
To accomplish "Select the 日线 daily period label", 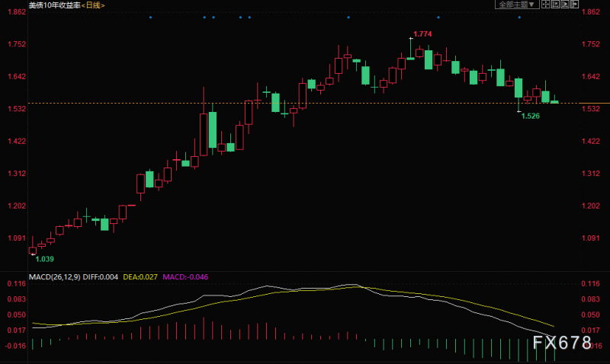I will (x=93, y=5).
